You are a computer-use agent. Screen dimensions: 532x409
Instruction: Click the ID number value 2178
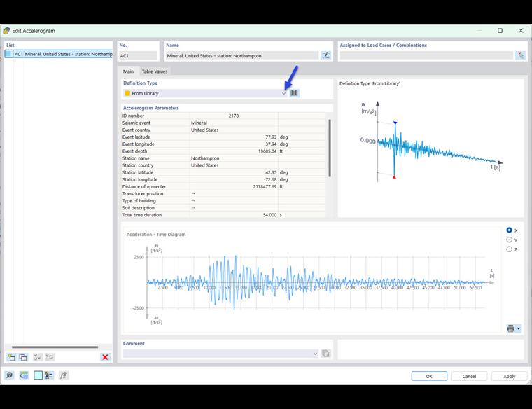(x=233, y=116)
